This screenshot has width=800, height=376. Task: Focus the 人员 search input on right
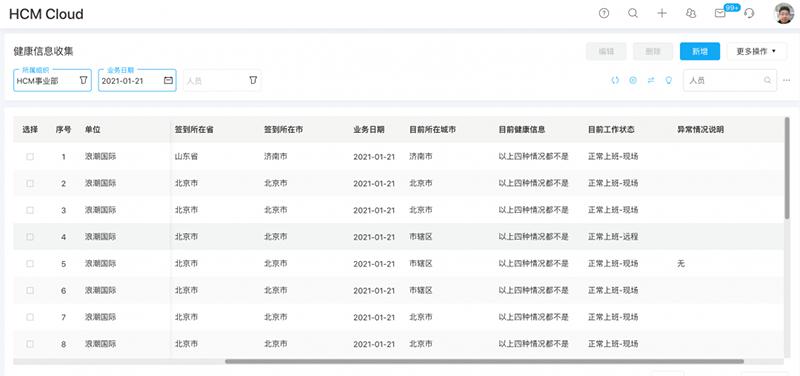(x=730, y=81)
